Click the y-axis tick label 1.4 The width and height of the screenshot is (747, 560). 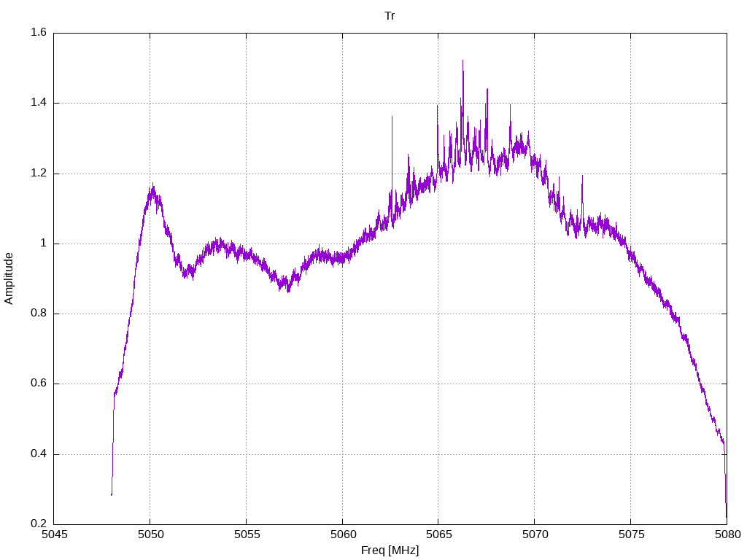tap(39, 102)
